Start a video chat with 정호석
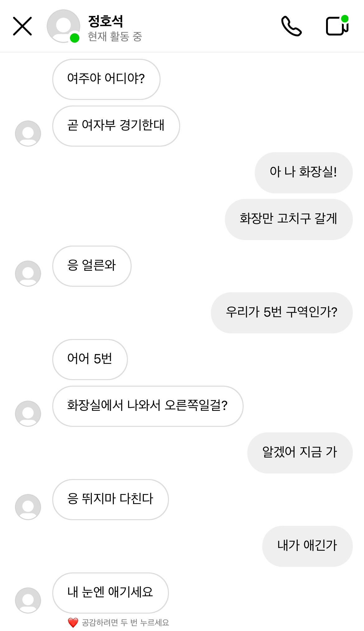 click(337, 26)
